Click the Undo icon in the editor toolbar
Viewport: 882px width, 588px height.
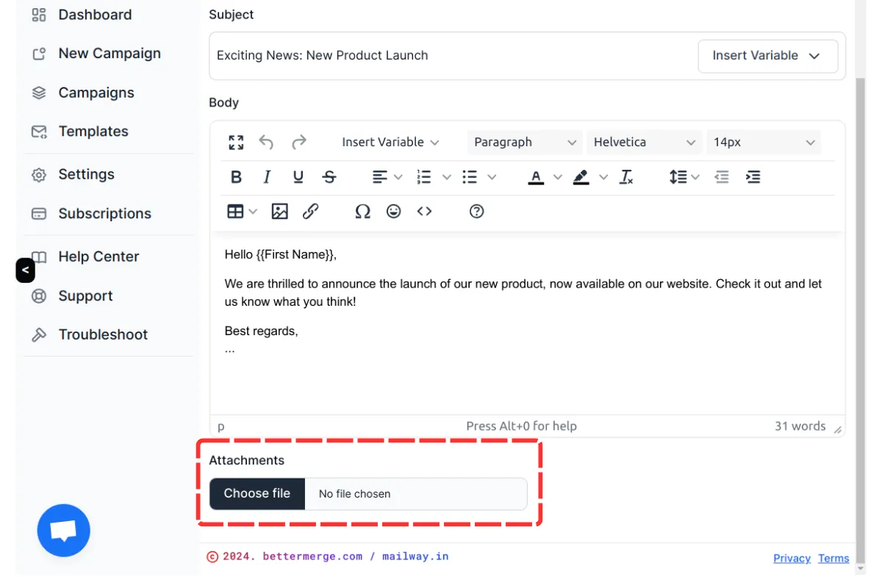(266, 142)
